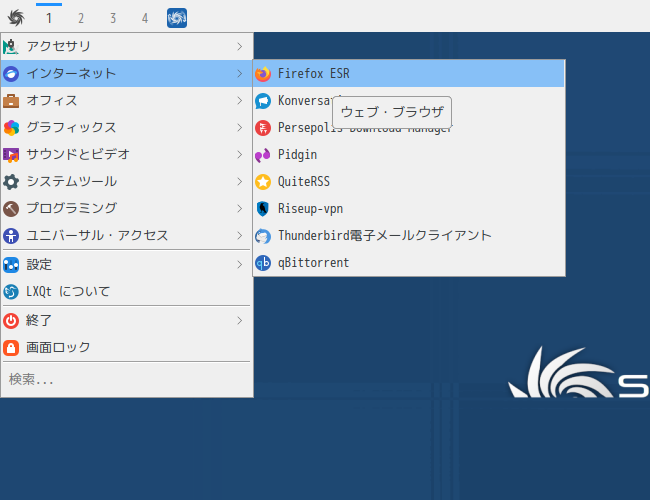Open the システムツール category label
This screenshot has width=650, height=500.
click(72, 182)
